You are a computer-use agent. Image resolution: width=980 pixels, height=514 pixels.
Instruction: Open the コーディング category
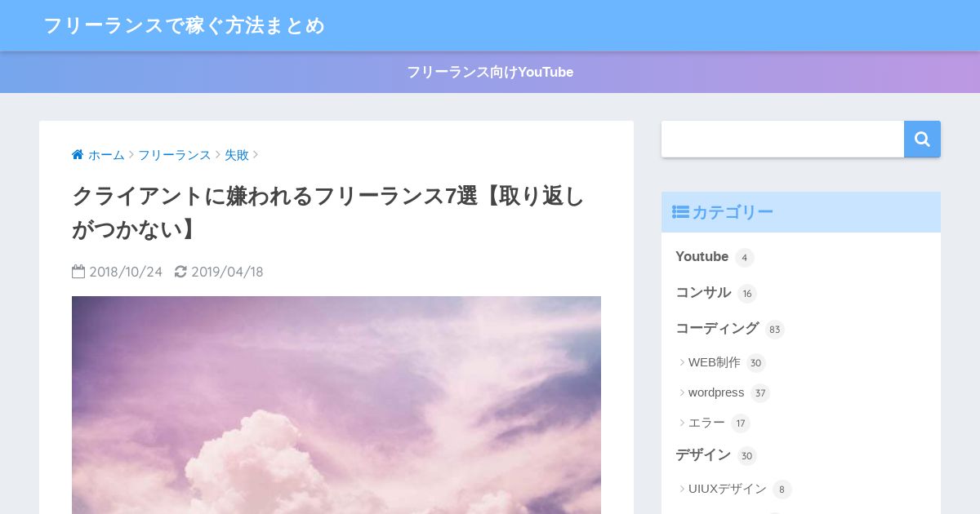point(717,328)
